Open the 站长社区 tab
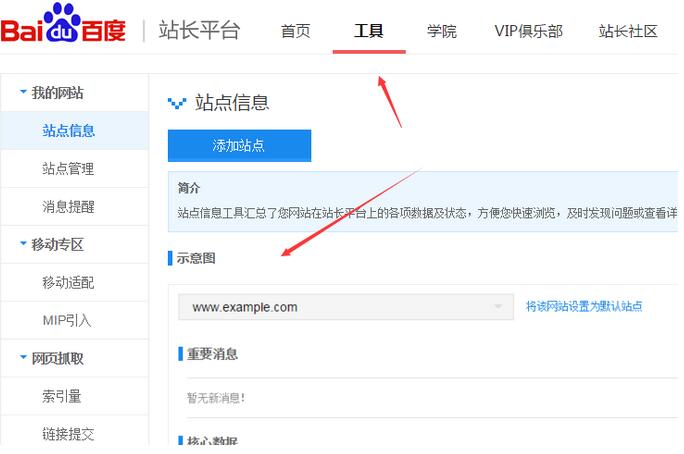The image size is (684, 454). point(628,31)
